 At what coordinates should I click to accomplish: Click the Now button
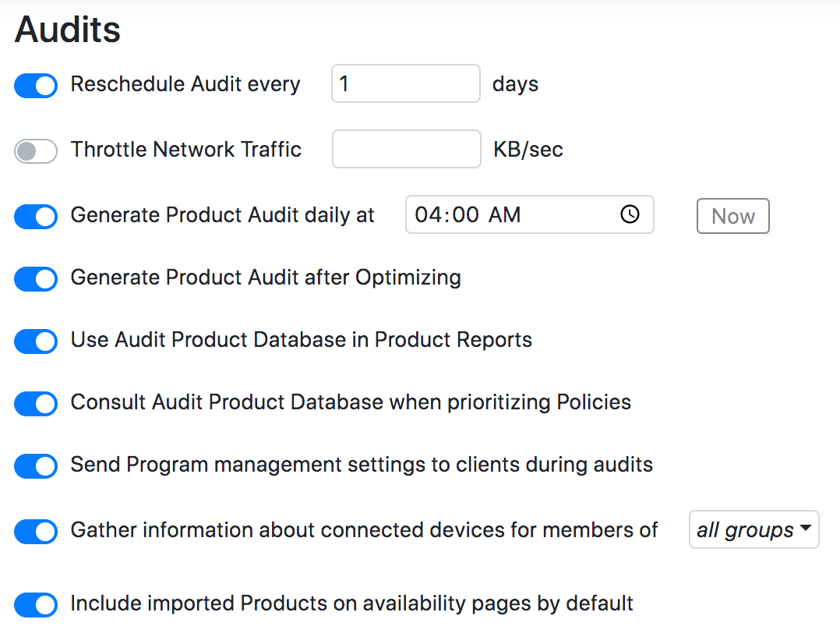(732, 216)
